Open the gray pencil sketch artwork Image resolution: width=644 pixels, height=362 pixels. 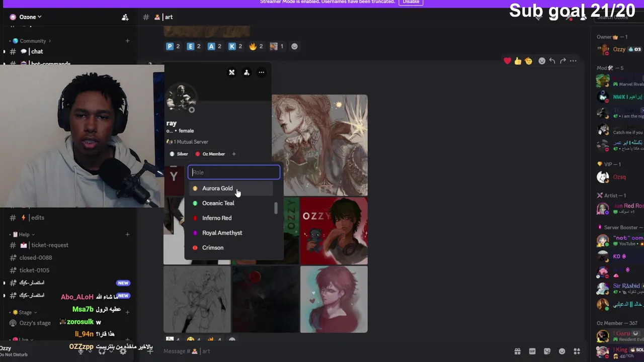pos(197,299)
